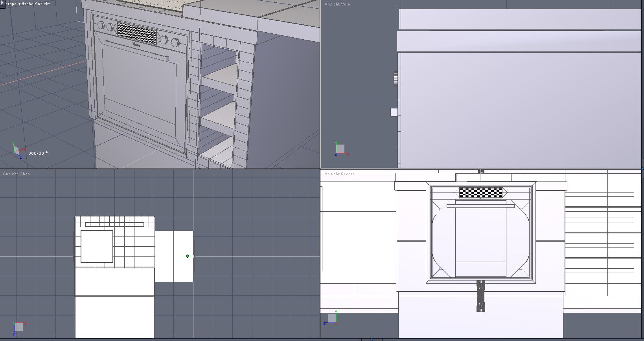Screen dimensions: 644x341
Task: Click the "000-00 *" label in perspective view
Action: 38,153
